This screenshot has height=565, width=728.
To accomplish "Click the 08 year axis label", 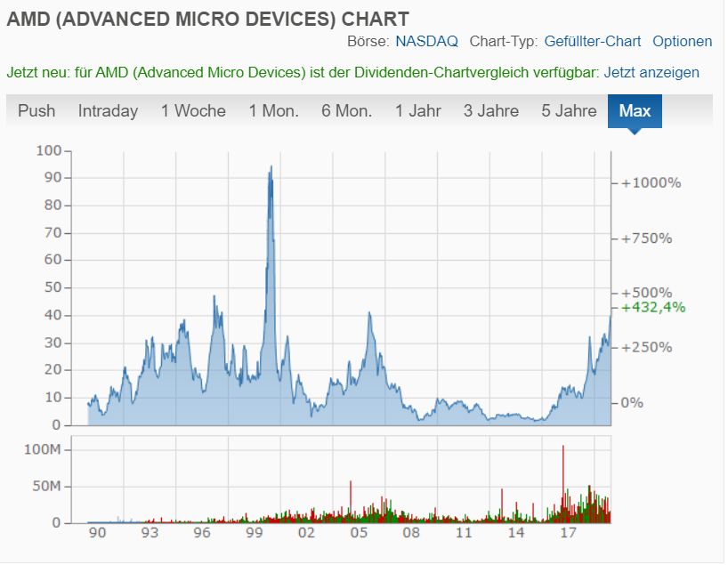I will tap(411, 532).
